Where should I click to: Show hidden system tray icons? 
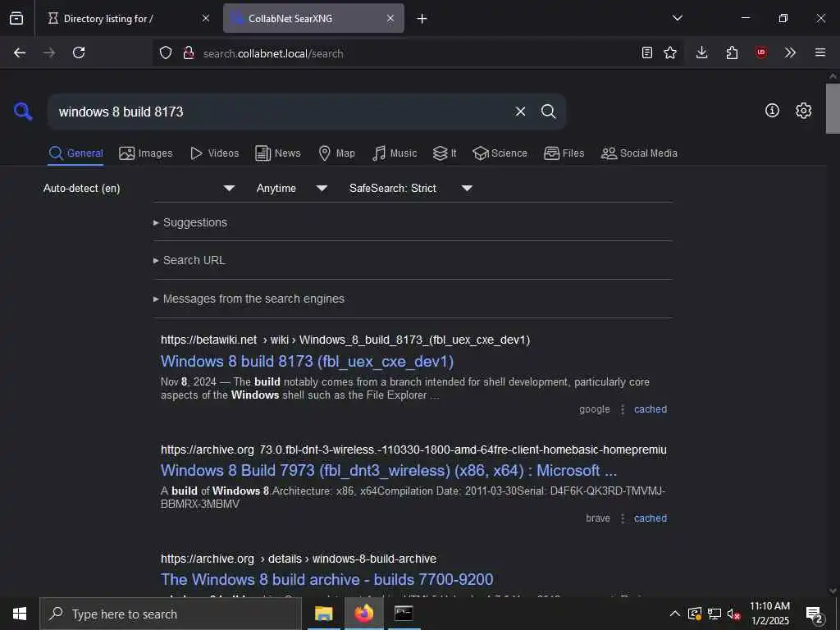[675, 614]
